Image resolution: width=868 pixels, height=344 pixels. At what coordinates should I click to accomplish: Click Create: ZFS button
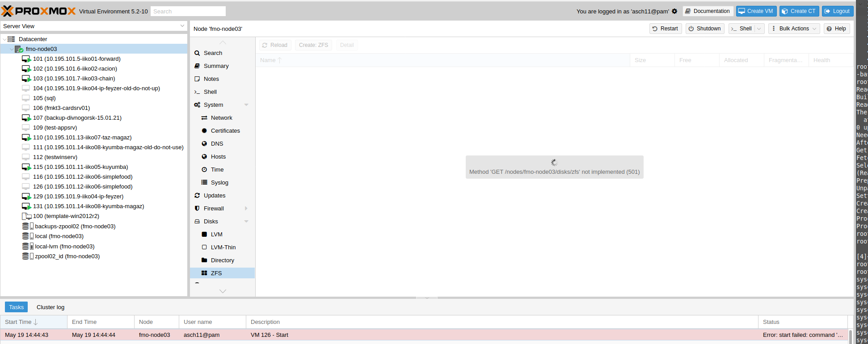pos(313,45)
